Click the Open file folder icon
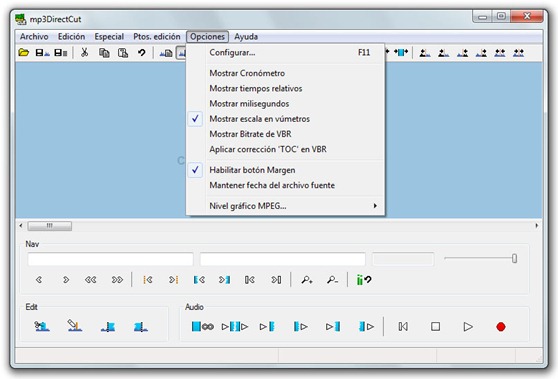The image size is (558, 379). coord(23,53)
